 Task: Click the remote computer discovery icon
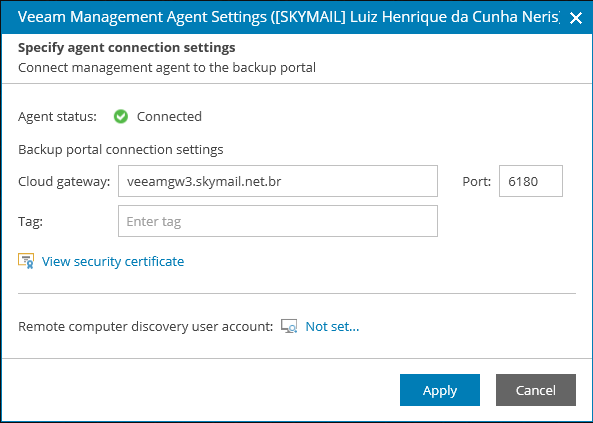289,326
